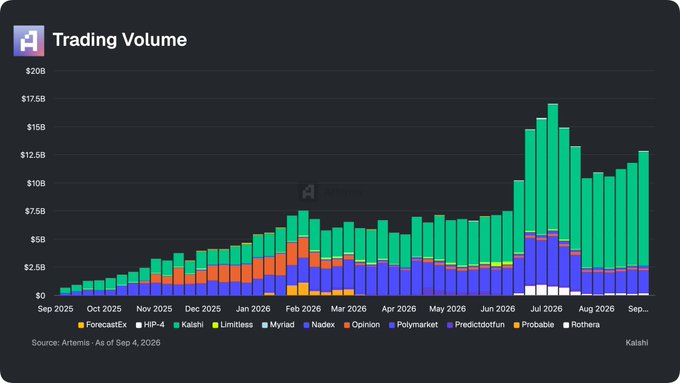The image size is (680, 383).
Task: Toggle the Limitless legend entry
Action: tap(232, 325)
